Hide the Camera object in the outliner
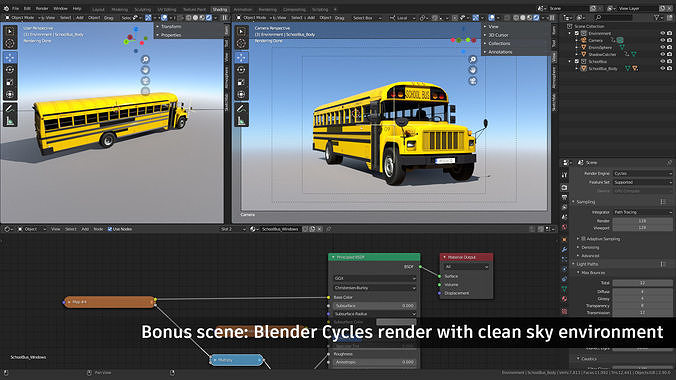The height and width of the screenshot is (380, 676). click(663, 40)
